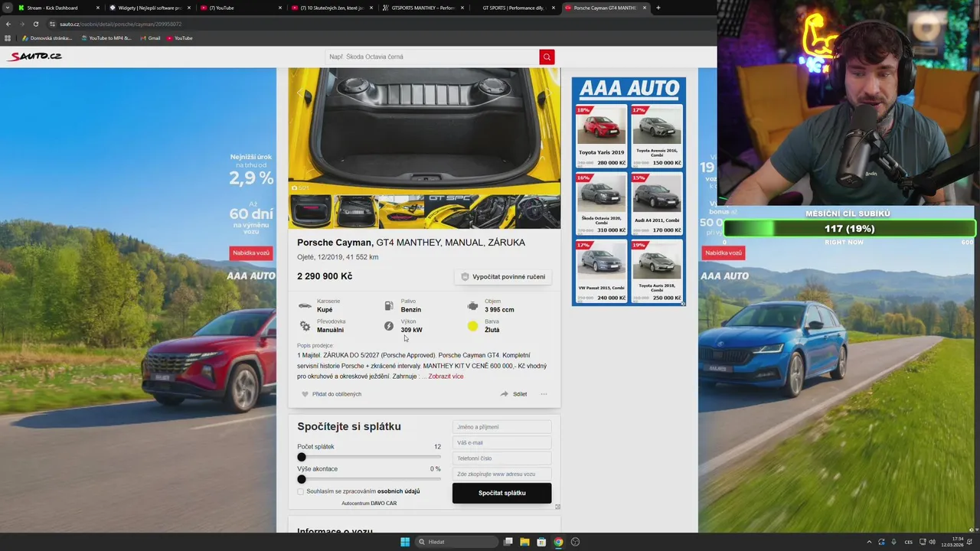Viewport: 980px width, 551px height.
Task: Click the Nabídka vozů button on the left banner
Action: [x=251, y=253]
